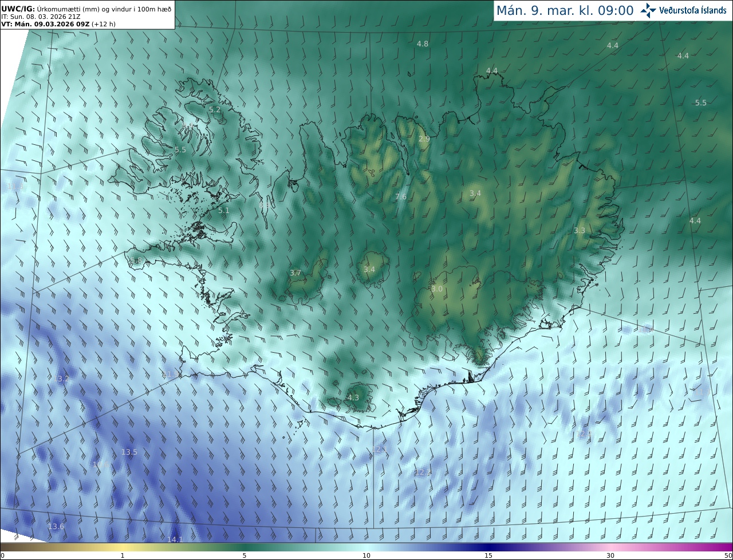Image resolution: width=733 pixels, height=560 pixels.
Task: Click the 'Veðurstofa Íslands' name text
Action: (x=693, y=10)
